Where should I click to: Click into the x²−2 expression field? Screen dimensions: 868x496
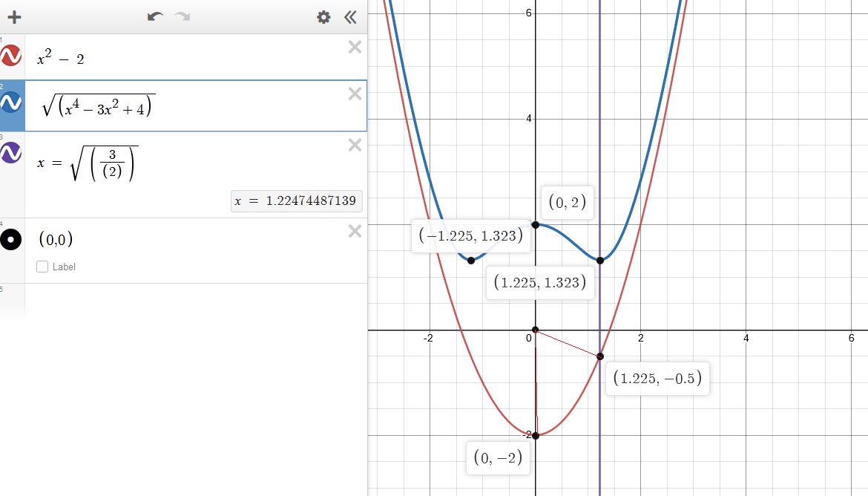(185, 59)
